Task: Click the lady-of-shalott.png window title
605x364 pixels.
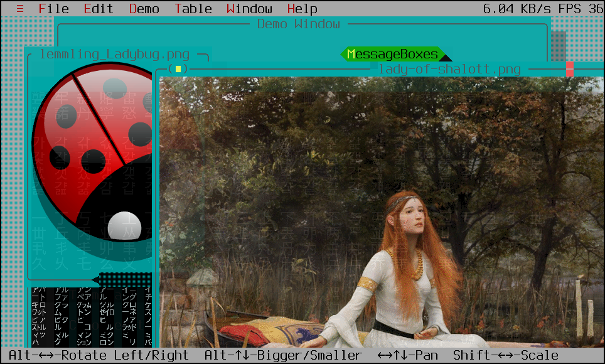Action: 449,69
